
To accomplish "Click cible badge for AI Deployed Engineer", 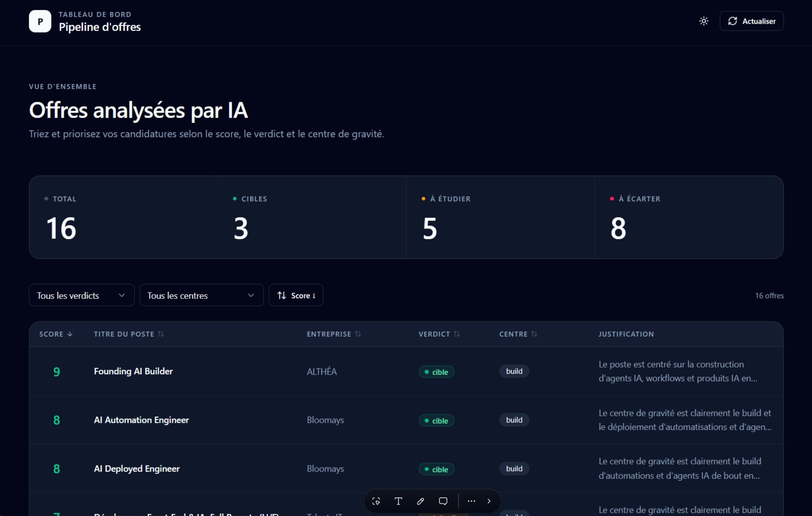I will point(436,469).
